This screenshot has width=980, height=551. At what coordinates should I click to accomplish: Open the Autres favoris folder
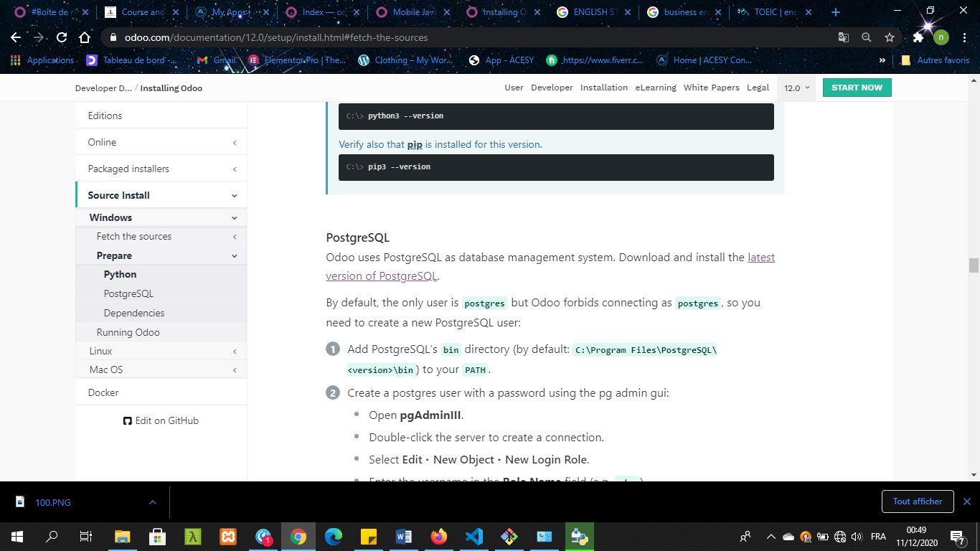936,60
